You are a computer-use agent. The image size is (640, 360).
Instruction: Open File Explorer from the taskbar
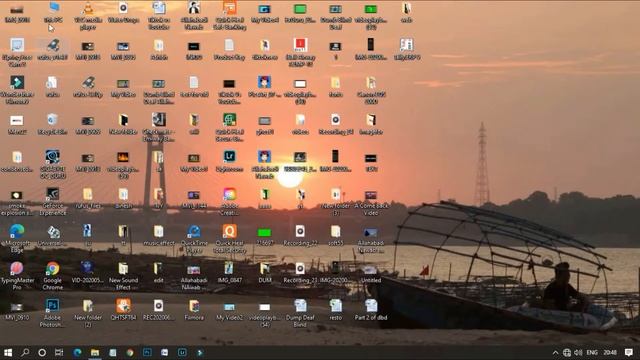pos(95,353)
